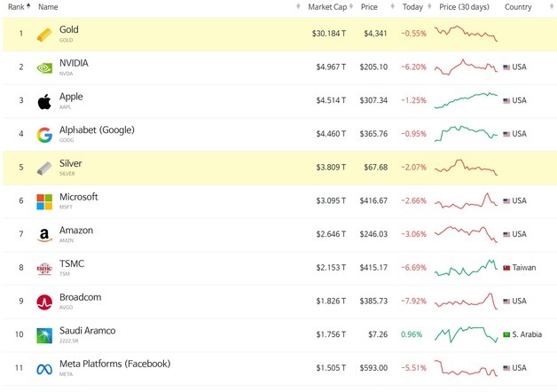This screenshot has width=557, height=392.
Task: Click Apple 30-day price chart
Action: (466, 100)
